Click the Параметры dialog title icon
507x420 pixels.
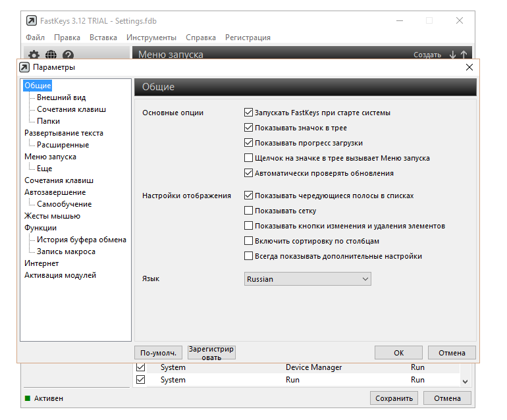point(24,67)
